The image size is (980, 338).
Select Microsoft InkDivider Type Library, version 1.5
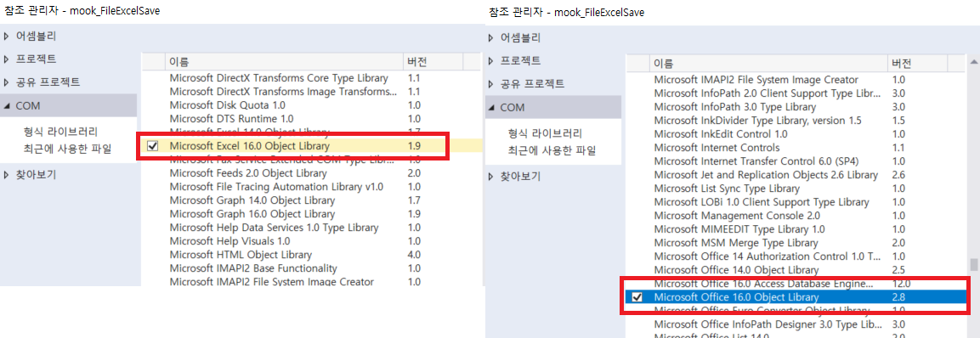click(757, 121)
